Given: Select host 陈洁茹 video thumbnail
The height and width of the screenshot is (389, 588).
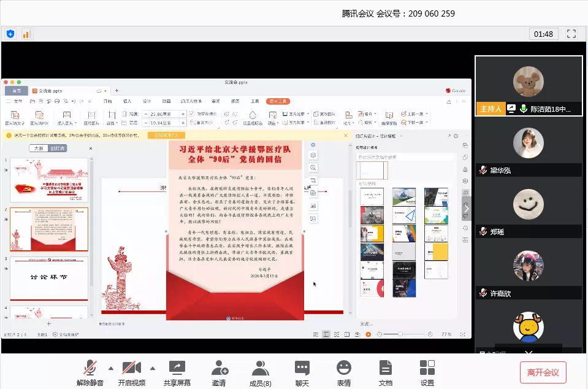Looking at the screenshot, I should pyautogui.click(x=529, y=85).
